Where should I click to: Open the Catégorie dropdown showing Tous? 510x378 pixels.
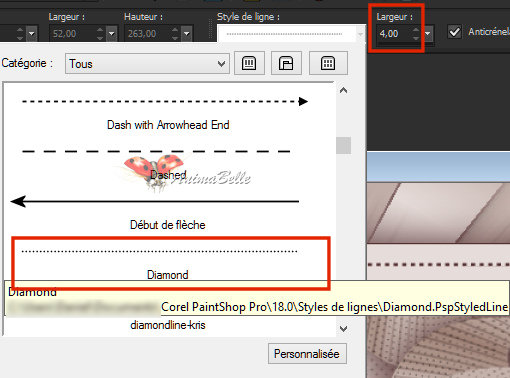click(x=147, y=64)
